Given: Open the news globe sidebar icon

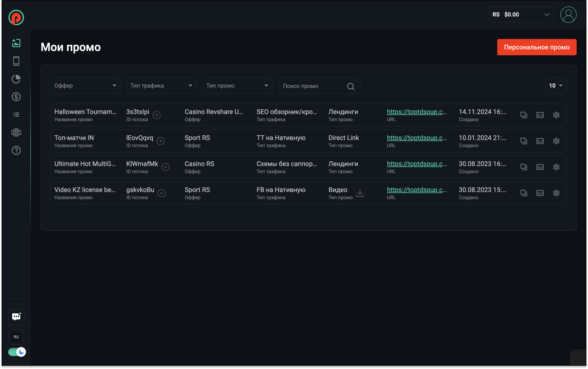Looking at the screenshot, I should click(x=16, y=132).
